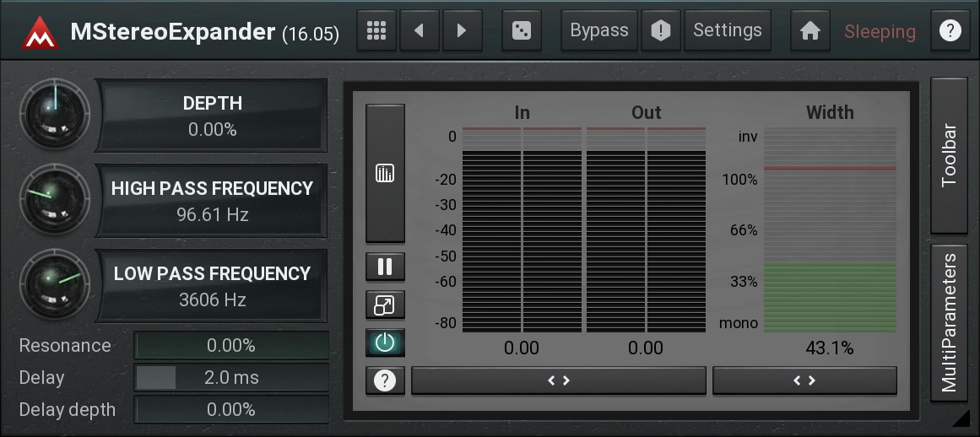Pop out the meters window icon

pos(385,305)
